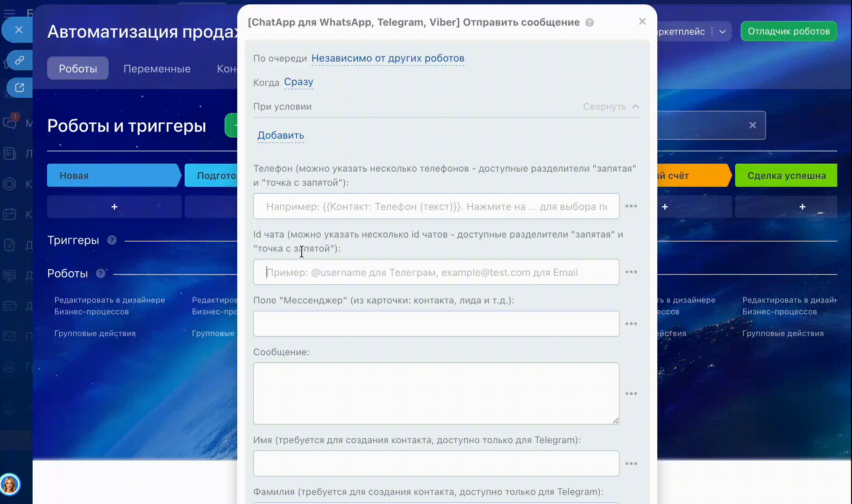Screen dimensions: 852x504
Task: Open field picker dots for Имя field
Action: (x=631, y=463)
